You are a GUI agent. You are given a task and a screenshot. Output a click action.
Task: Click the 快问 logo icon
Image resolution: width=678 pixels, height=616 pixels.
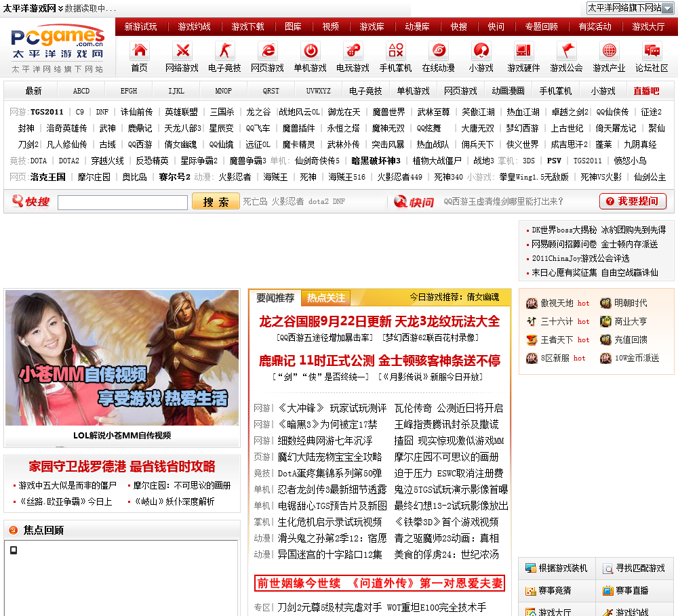pos(414,202)
